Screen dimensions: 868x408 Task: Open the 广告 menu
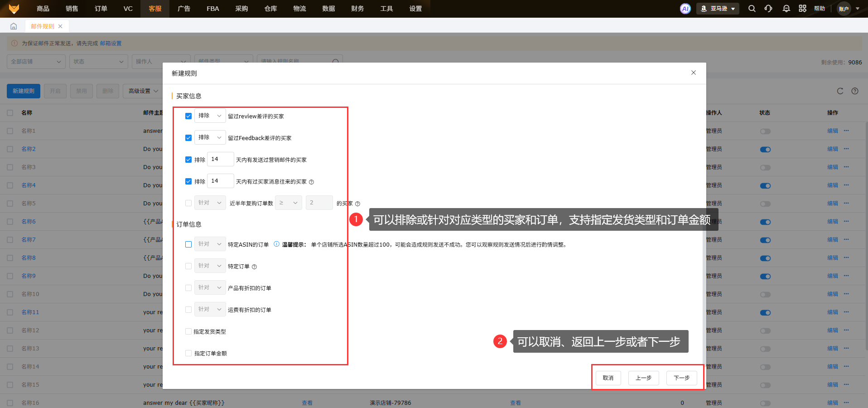point(184,9)
